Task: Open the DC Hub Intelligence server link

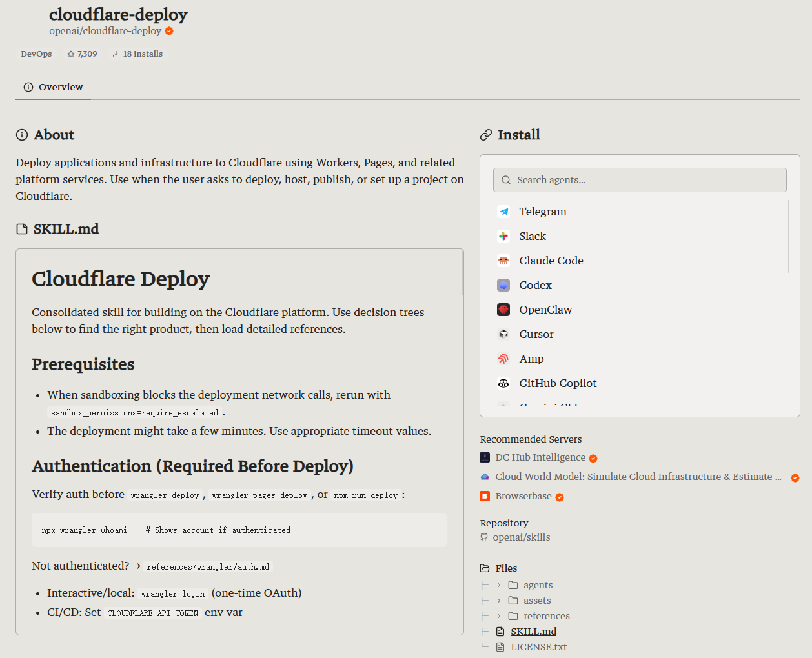Action: tap(540, 457)
